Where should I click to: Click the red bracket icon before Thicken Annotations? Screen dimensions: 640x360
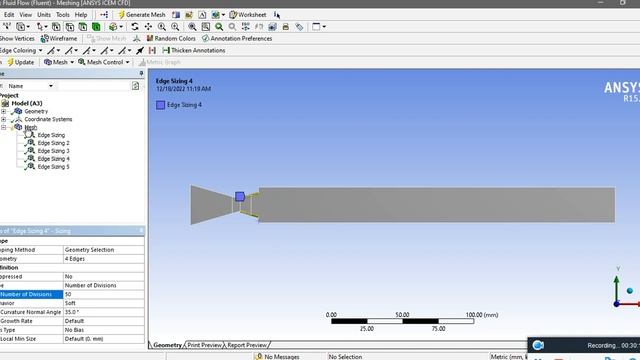(x=152, y=50)
